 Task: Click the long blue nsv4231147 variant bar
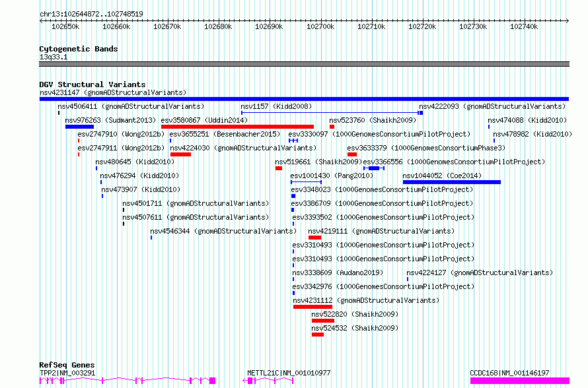304,99
